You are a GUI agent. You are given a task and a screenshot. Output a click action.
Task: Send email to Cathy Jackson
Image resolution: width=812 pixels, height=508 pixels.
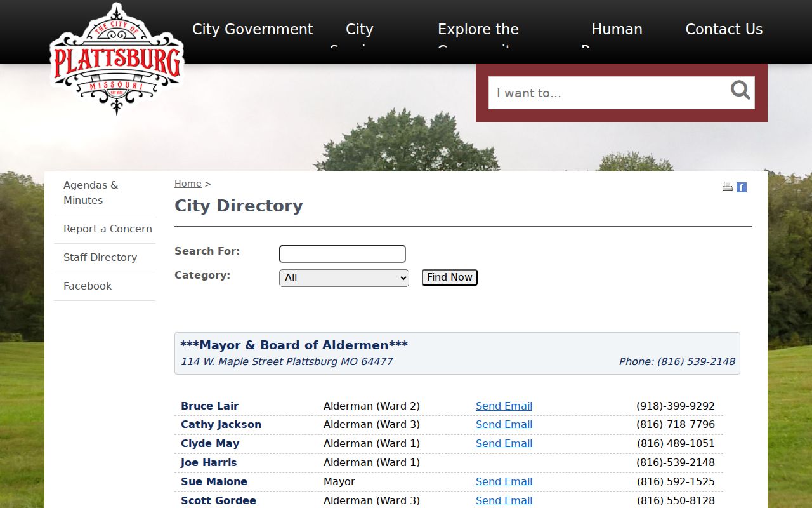point(504,424)
